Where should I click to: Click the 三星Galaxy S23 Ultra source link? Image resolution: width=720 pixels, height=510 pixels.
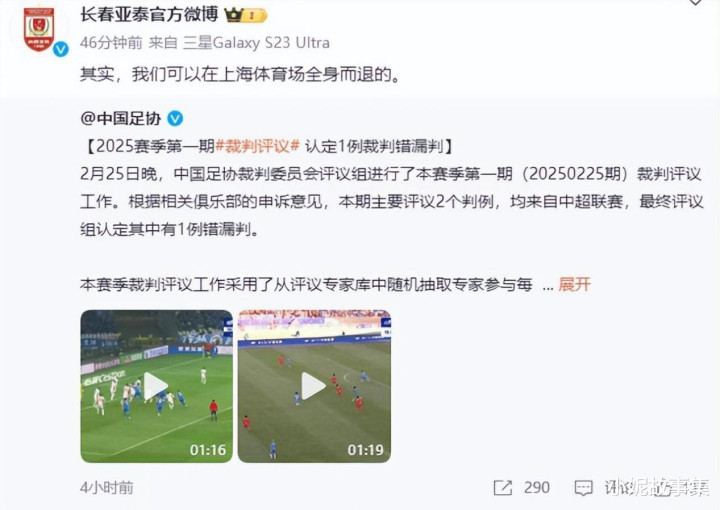coord(256,43)
